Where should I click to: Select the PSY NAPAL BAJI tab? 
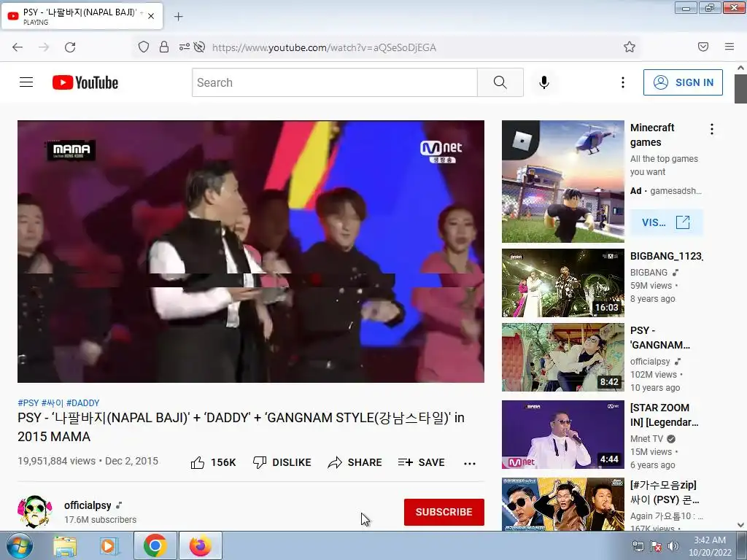click(x=82, y=16)
